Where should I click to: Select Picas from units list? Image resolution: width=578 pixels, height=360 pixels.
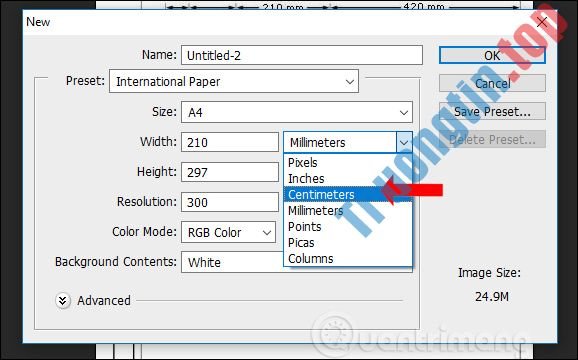click(348, 243)
